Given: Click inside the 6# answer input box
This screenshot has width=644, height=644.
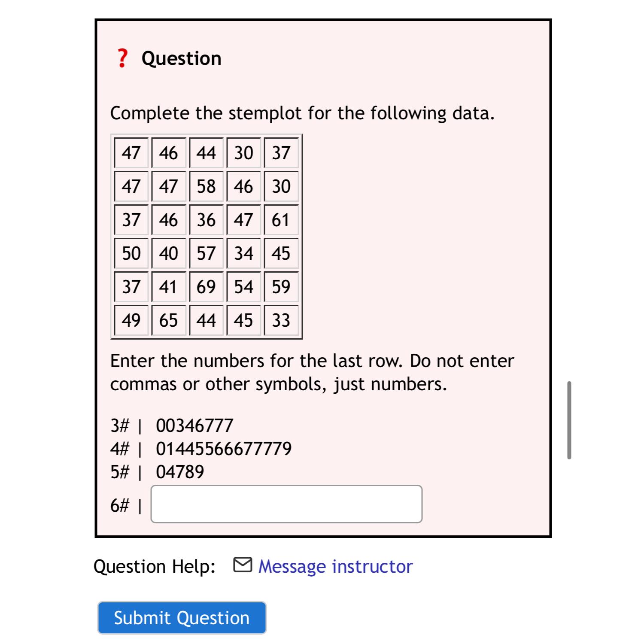Looking at the screenshot, I should click(286, 505).
